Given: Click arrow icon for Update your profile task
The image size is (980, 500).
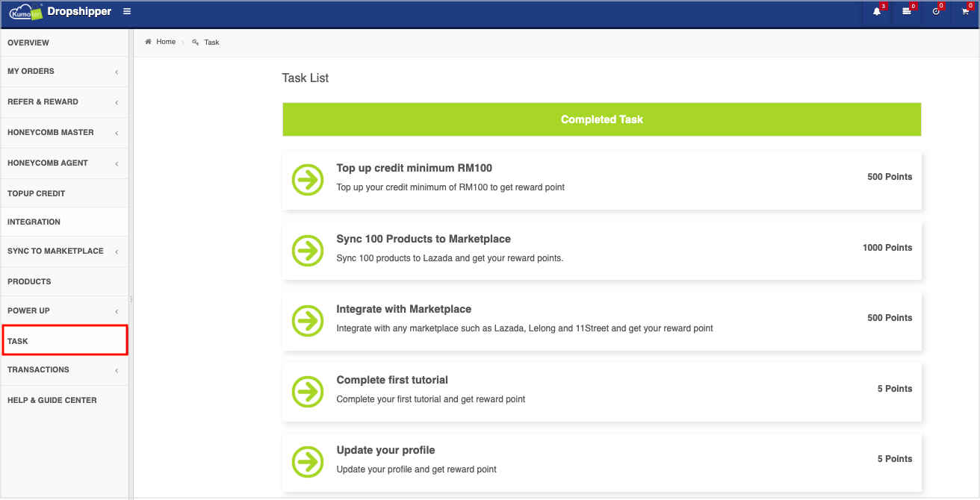Looking at the screenshot, I should pos(307,462).
